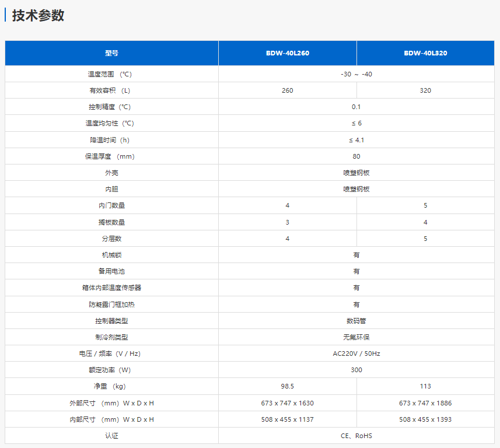Click the CE、RoHS certification value
The image size is (500, 448).
(356, 436)
